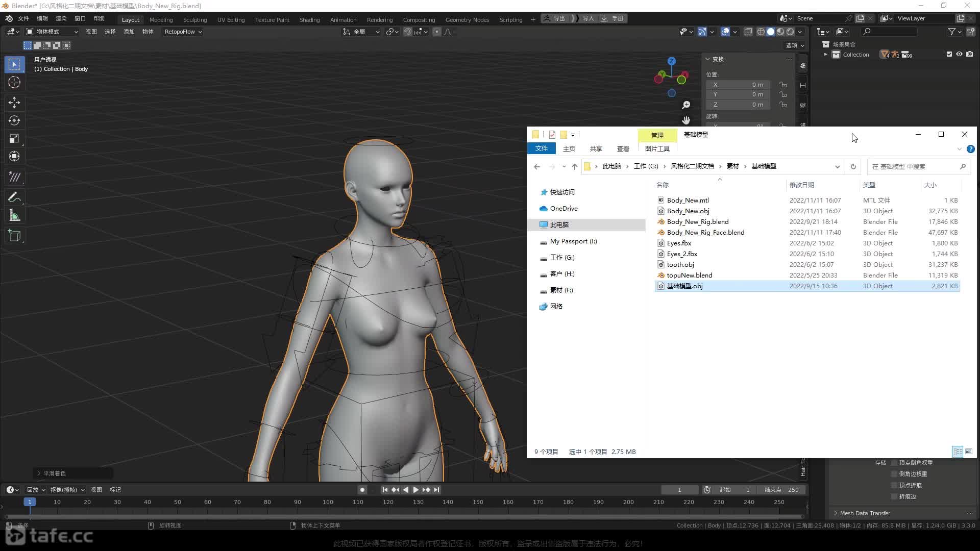This screenshot has height=551, width=980.
Task: Click the 结束点 250 end frame field
Action: [781, 490]
